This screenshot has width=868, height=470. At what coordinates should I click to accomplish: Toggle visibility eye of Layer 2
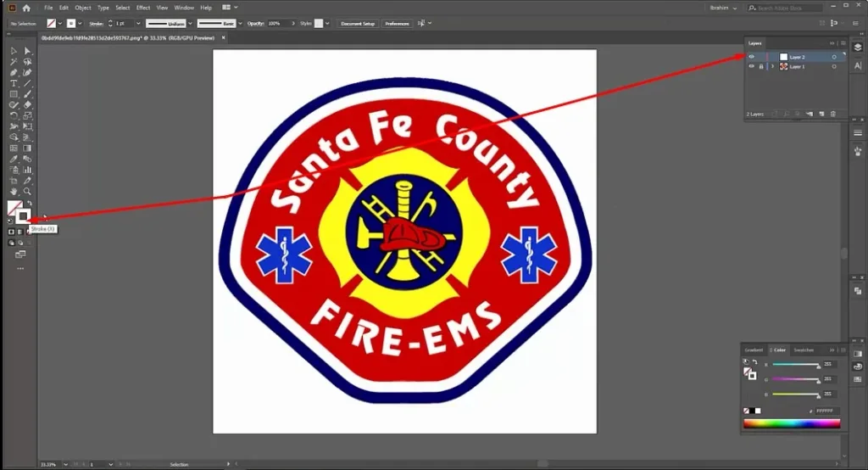(x=751, y=57)
